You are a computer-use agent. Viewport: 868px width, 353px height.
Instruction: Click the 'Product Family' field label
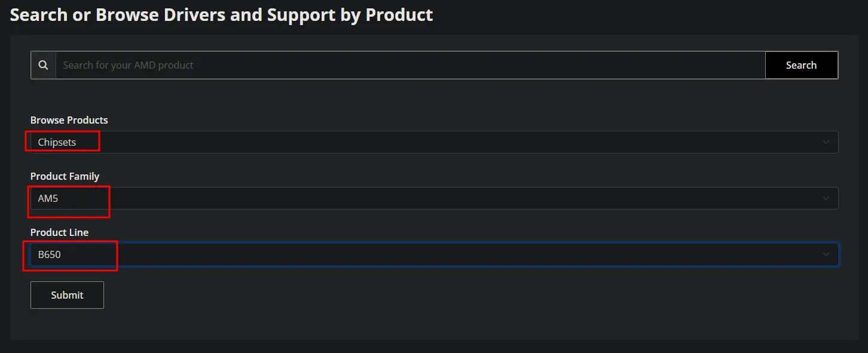pos(65,176)
